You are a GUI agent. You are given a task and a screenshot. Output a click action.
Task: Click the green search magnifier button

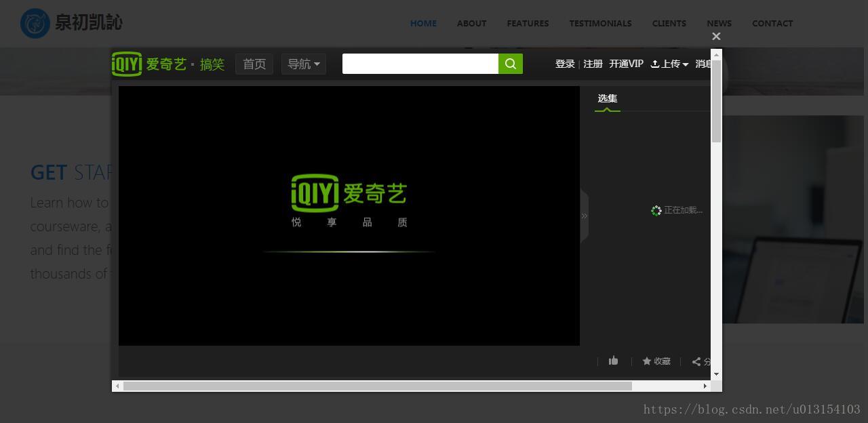(x=511, y=64)
